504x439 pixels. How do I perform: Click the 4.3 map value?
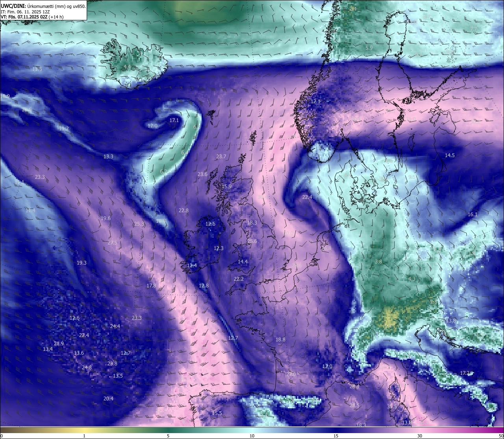click(x=412, y=279)
